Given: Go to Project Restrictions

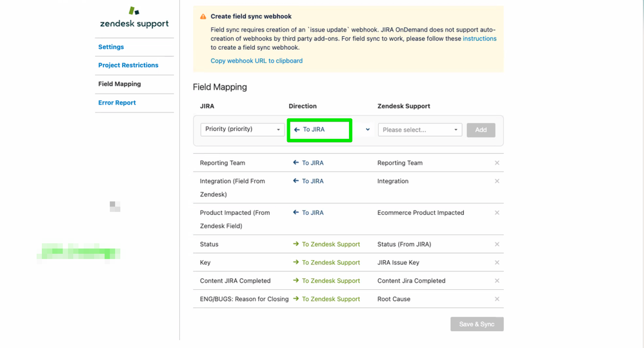Looking at the screenshot, I should [128, 65].
